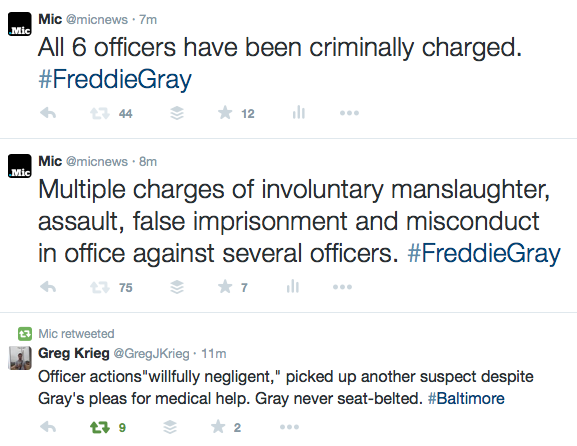This screenshot has height=446, width=577.
Task: Retweet the 'All 6 officers' tweet
Action: click(100, 113)
